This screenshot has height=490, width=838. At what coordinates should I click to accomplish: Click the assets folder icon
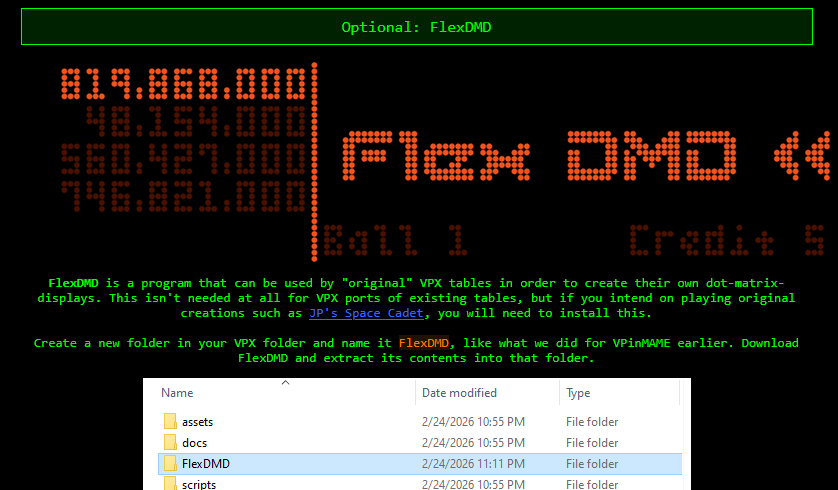point(169,422)
